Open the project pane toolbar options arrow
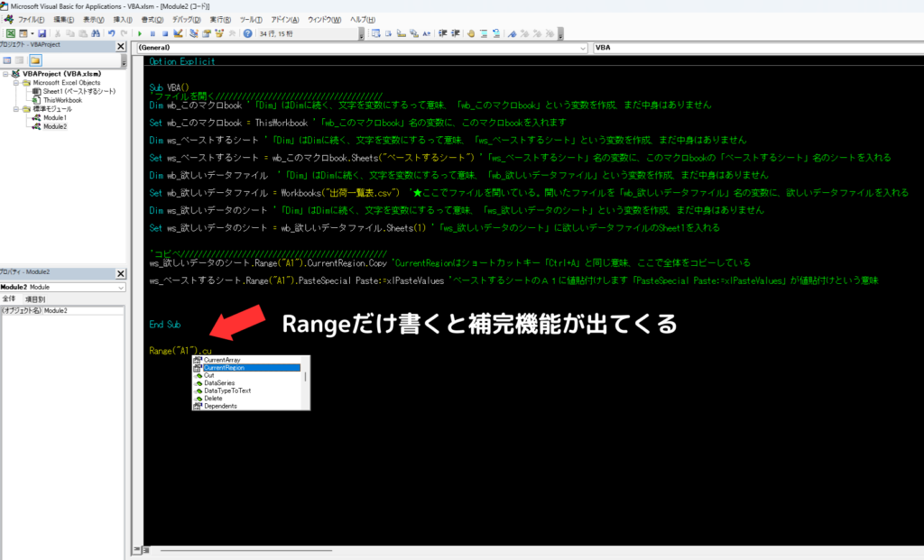This screenshot has height=560, width=924. pos(124,60)
